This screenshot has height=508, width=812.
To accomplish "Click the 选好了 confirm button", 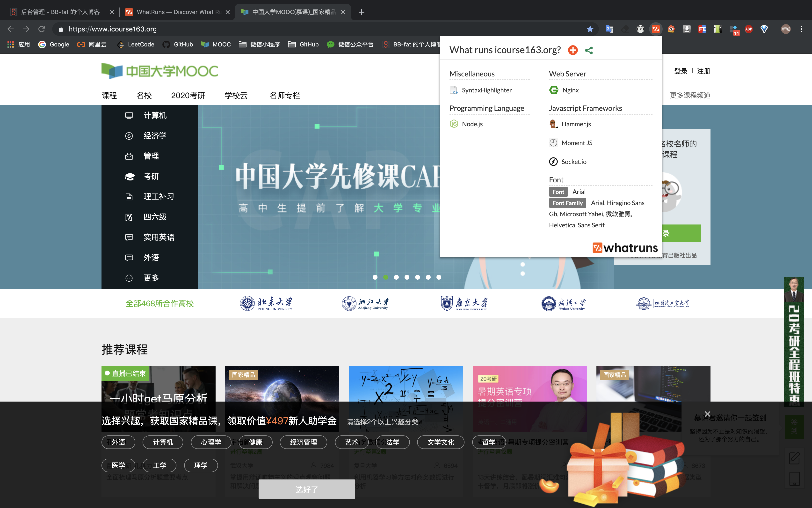I will [307, 489].
